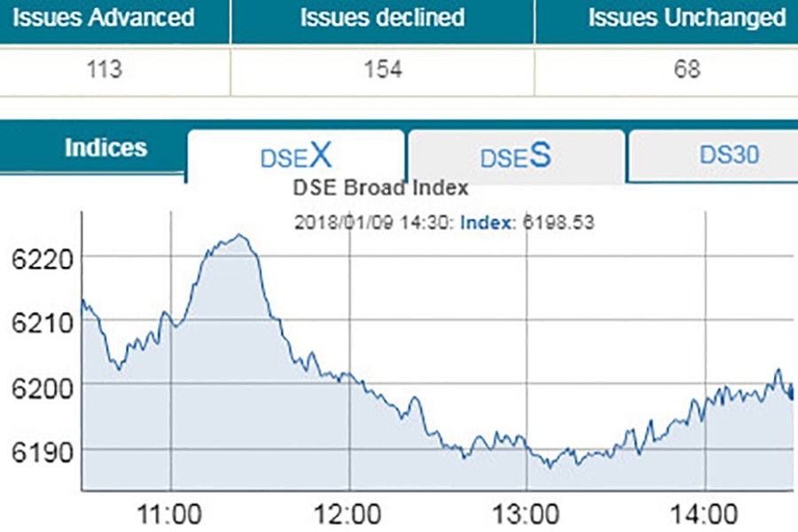Click the 6220 value axis label
The width and height of the screenshot is (798, 532).
(x=37, y=259)
